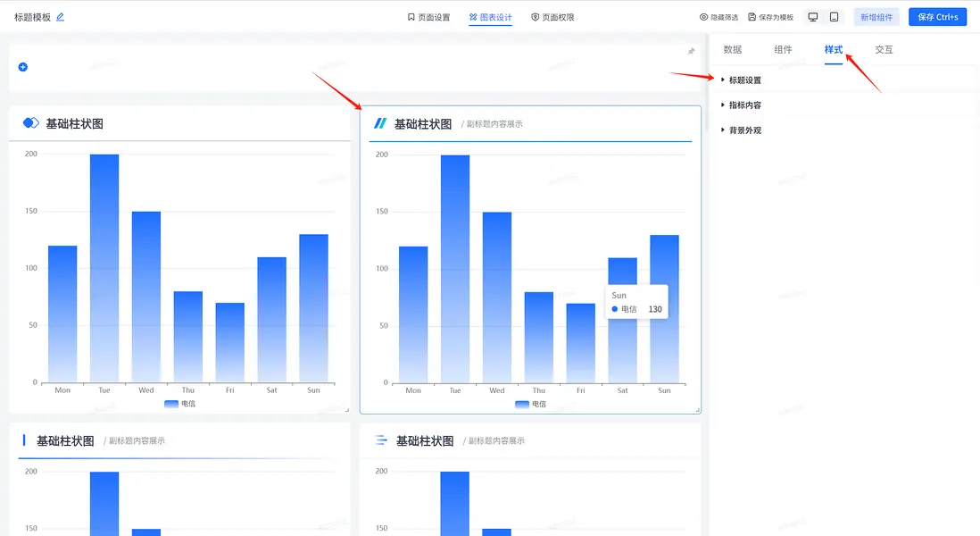Switch to desktop preview mode icon
This screenshot has height=536, width=980.
click(x=812, y=17)
